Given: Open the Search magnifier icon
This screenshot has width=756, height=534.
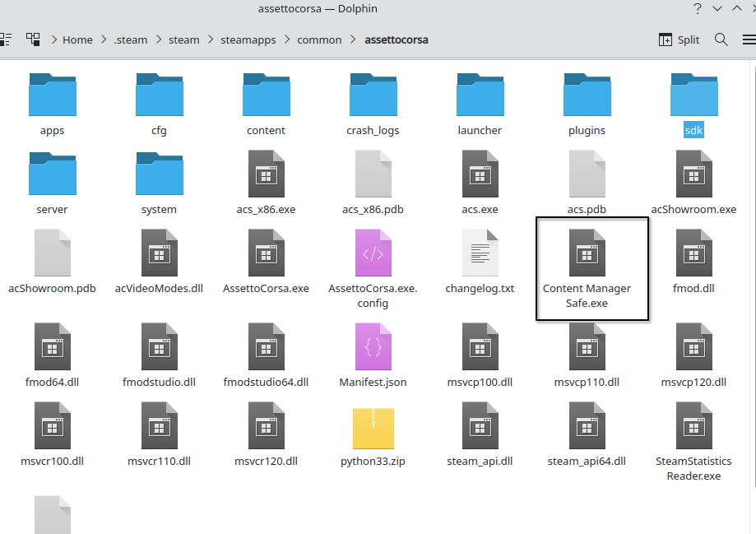Looking at the screenshot, I should click(721, 39).
